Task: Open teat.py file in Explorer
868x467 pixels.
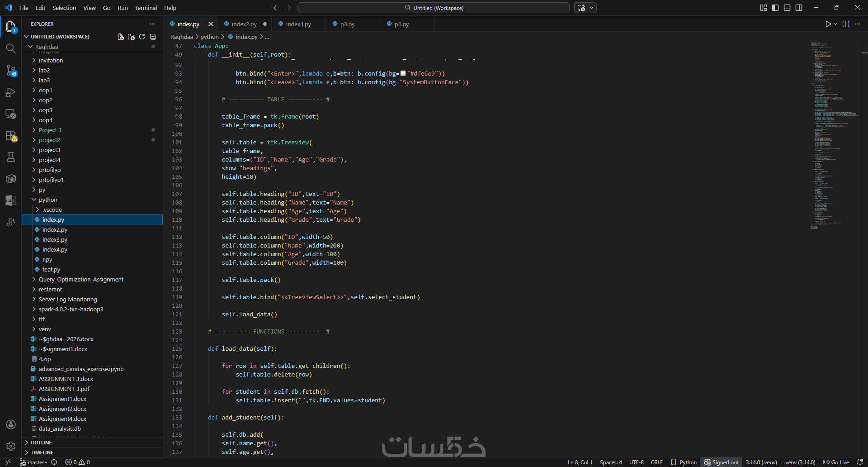Action: [92, 269]
